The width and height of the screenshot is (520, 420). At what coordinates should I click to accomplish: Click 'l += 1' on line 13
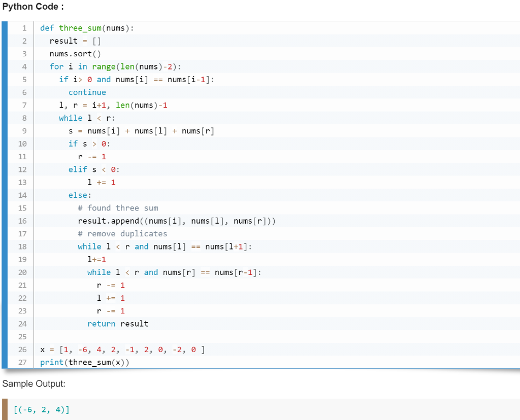pyautogui.click(x=102, y=183)
